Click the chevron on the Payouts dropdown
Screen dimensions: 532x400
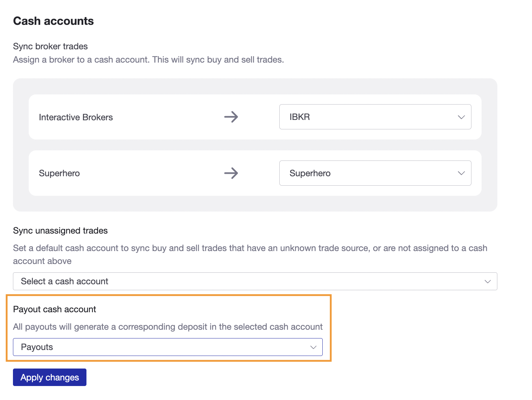click(313, 347)
